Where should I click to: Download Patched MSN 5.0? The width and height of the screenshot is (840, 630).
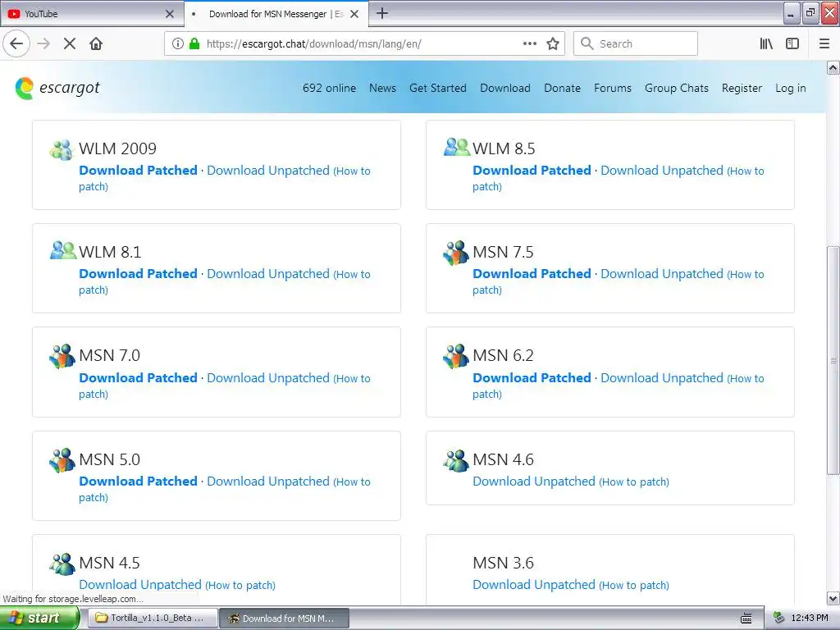[x=138, y=481]
